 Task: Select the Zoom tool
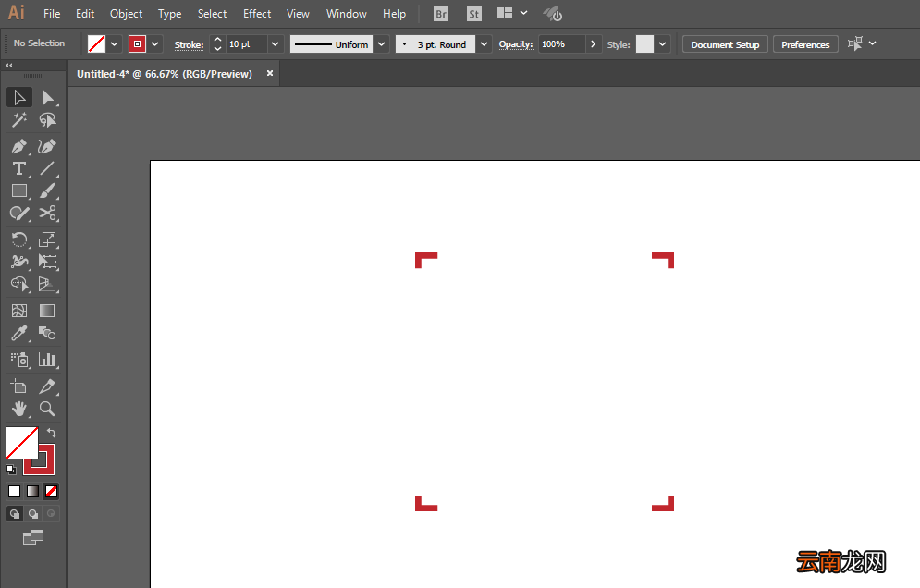point(47,409)
